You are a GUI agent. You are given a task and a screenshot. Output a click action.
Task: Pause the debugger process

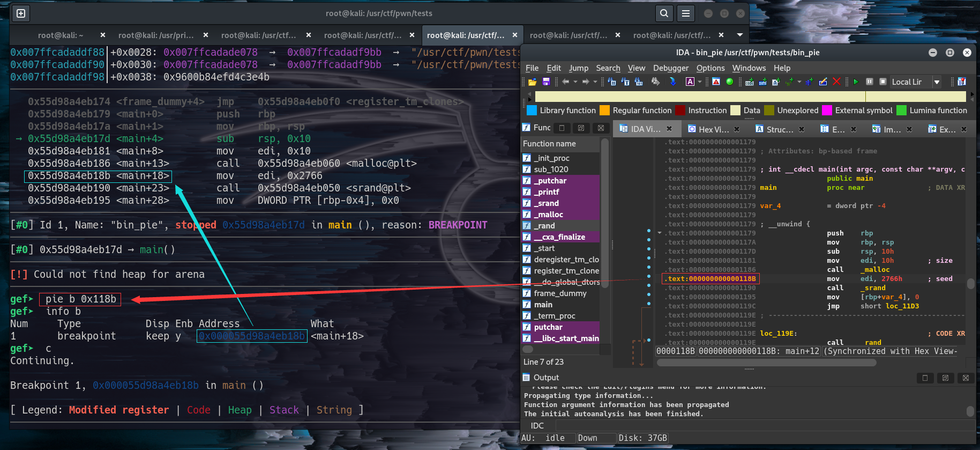pyautogui.click(x=870, y=82)
